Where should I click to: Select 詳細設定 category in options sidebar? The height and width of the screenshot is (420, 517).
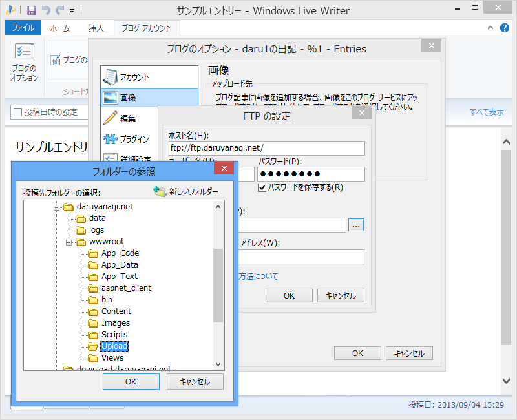130,158
